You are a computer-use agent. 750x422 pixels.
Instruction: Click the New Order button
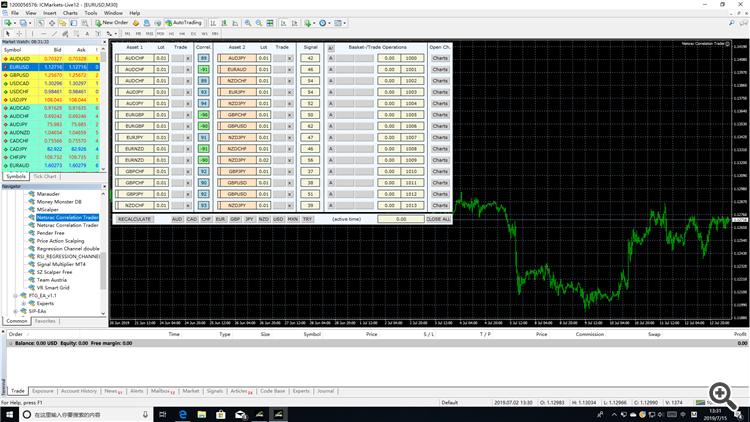pos(111,22)
